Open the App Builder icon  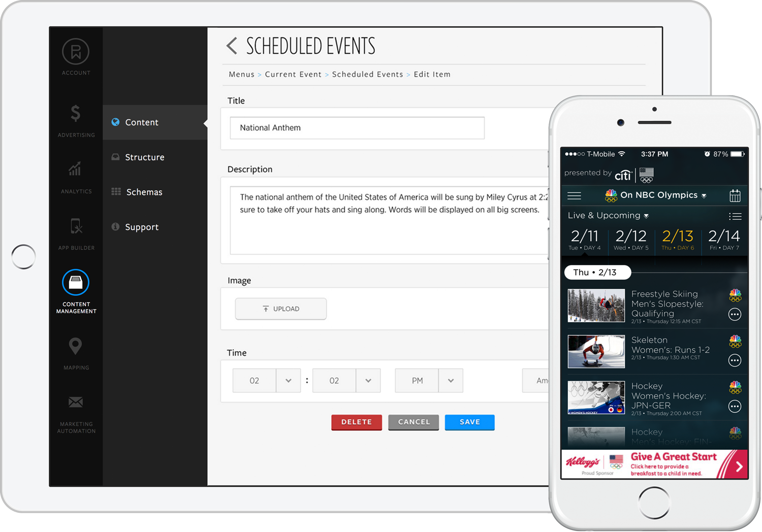(76, 226)
